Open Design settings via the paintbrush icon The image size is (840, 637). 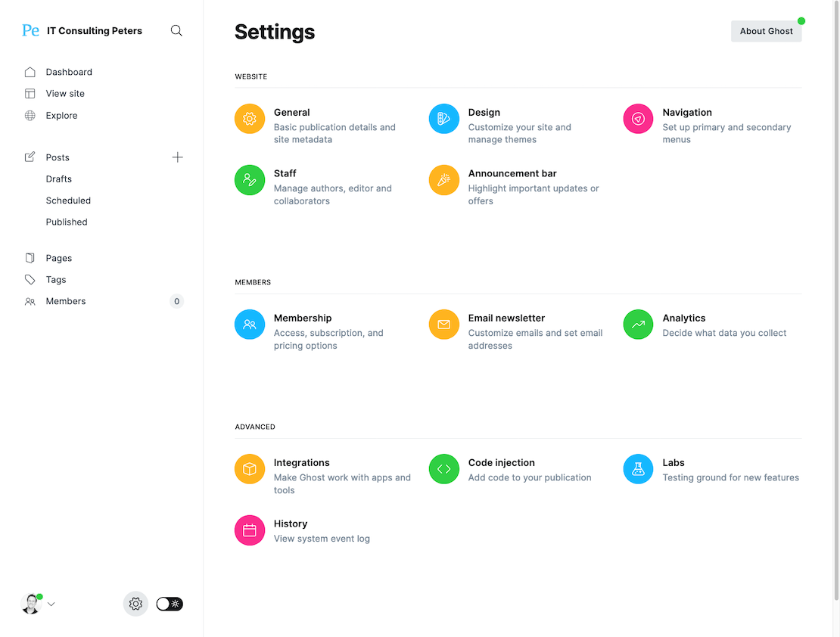pos(443,119)
